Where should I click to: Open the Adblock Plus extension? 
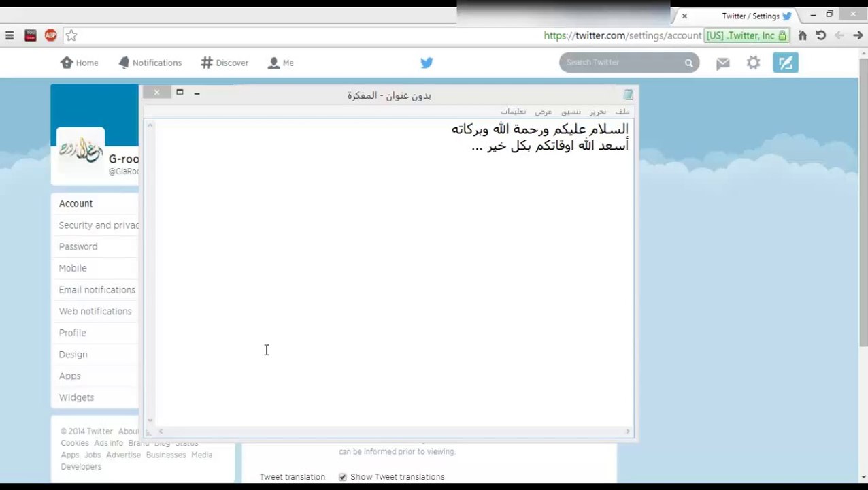(51, 35)
